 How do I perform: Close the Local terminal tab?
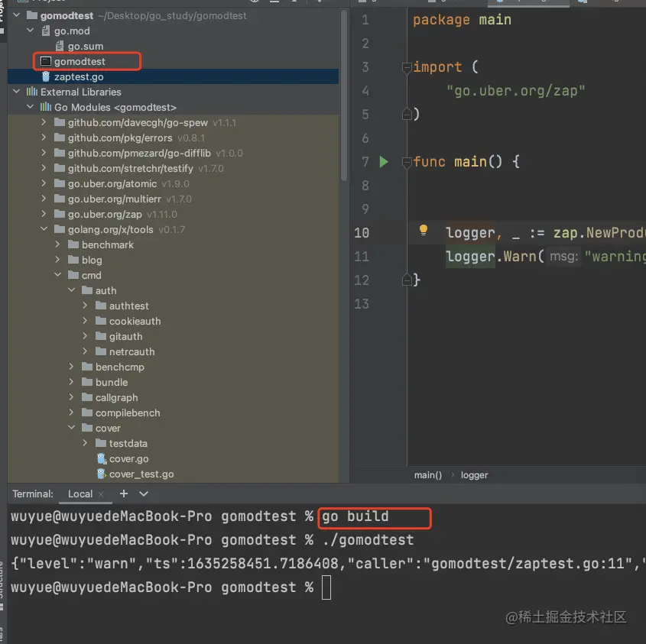[x=101, y=494]
